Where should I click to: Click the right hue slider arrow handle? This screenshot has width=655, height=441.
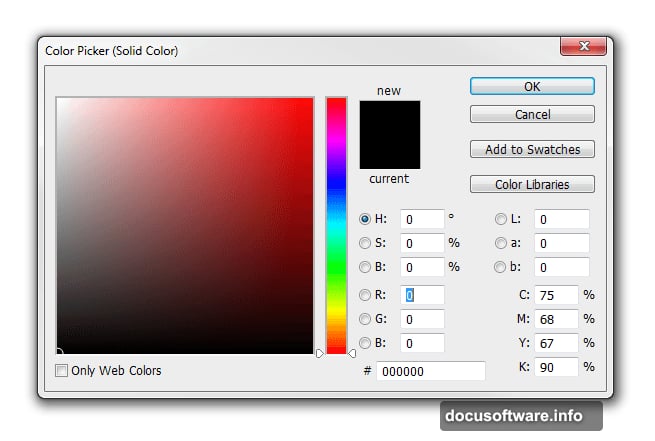point(352,354)
